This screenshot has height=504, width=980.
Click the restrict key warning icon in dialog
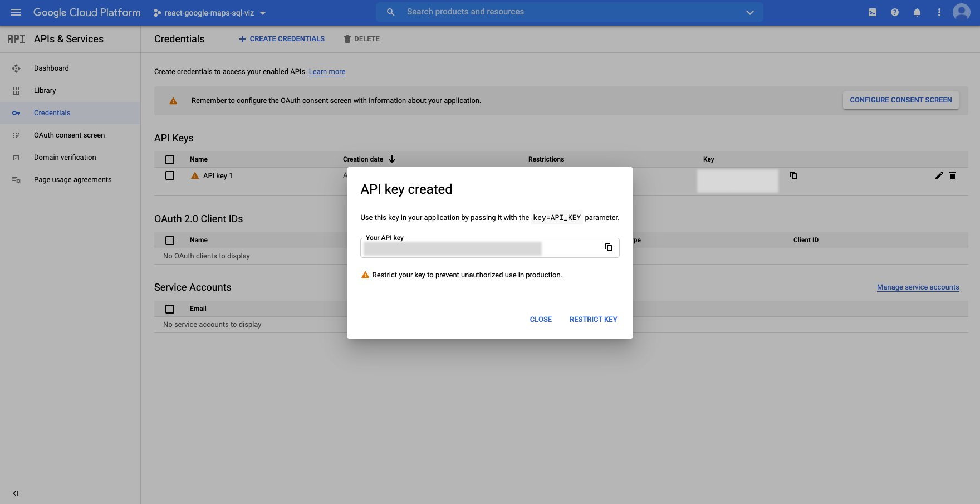point(365,275)
